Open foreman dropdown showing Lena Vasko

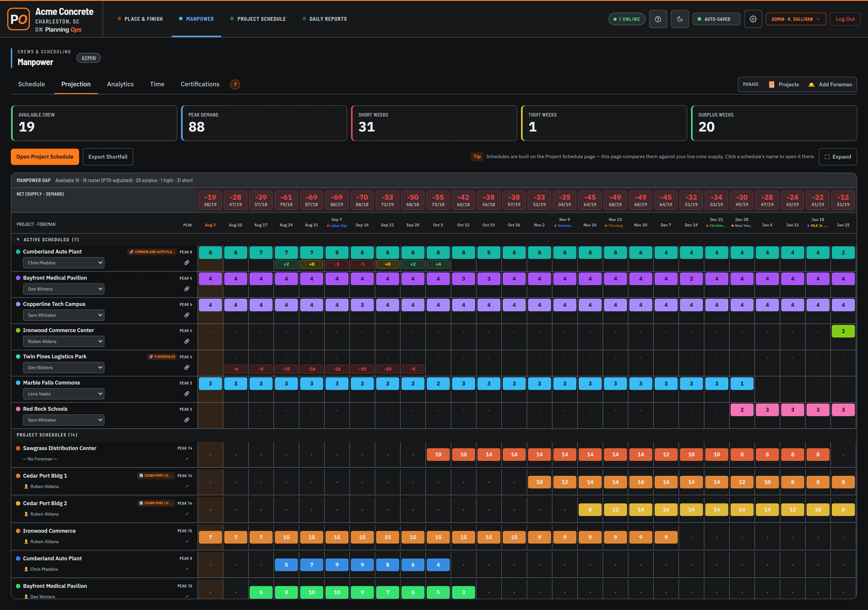(64, 394)
